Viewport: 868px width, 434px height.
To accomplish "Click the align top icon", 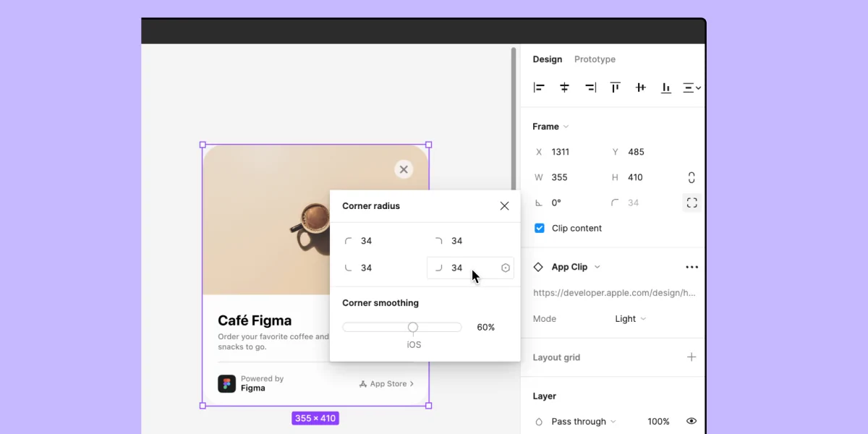I will pos(616,88).
